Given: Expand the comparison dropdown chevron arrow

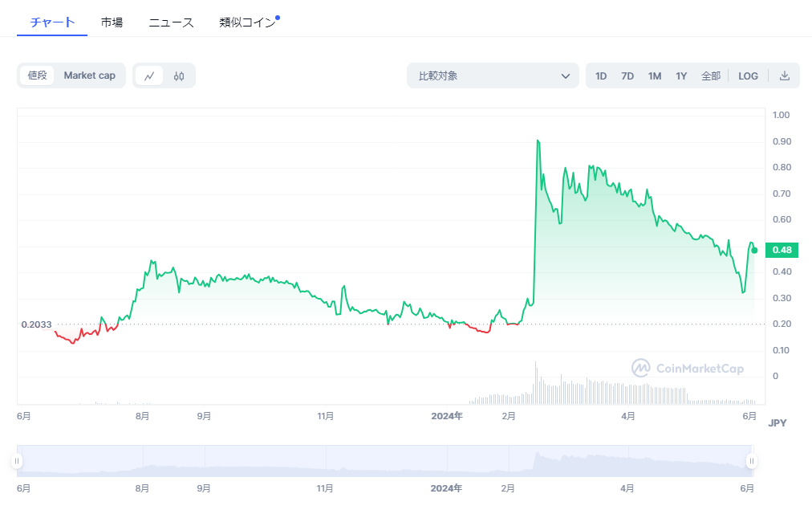Looking at the screenshot, I should (x=565, y=76).
